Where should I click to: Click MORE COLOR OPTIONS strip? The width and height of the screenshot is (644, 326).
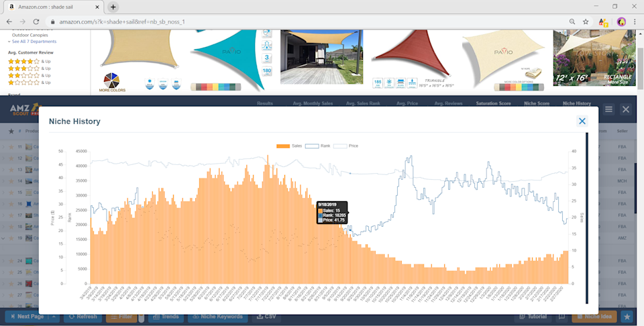(x=519, y=87)
